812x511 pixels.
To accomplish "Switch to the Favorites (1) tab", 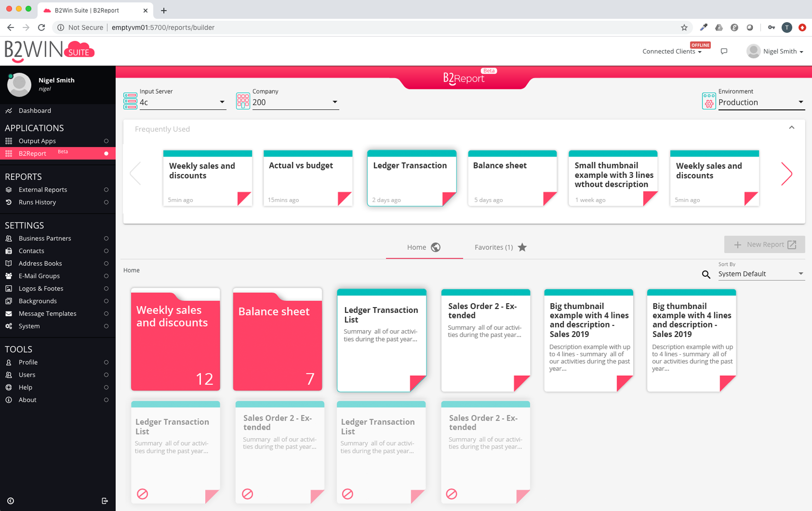I will pyautogui.click(x=501, y=247).
